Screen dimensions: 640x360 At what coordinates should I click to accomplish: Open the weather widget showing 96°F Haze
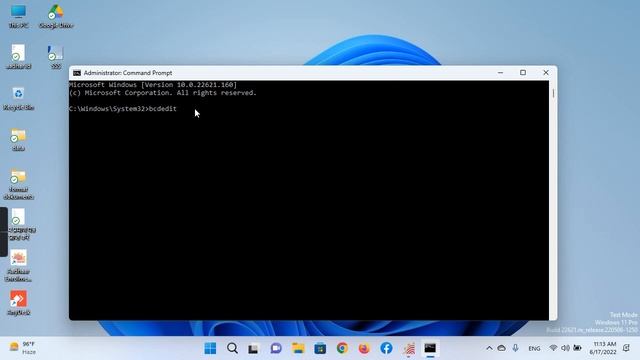click(23, 348)
